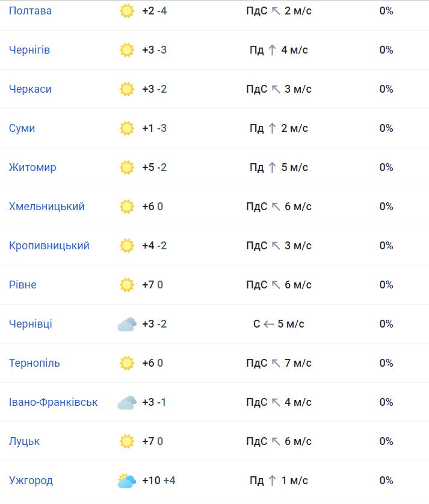Open the Чернігів weather link
This screenshot has height=504, width=429.
tap(29, 50)
